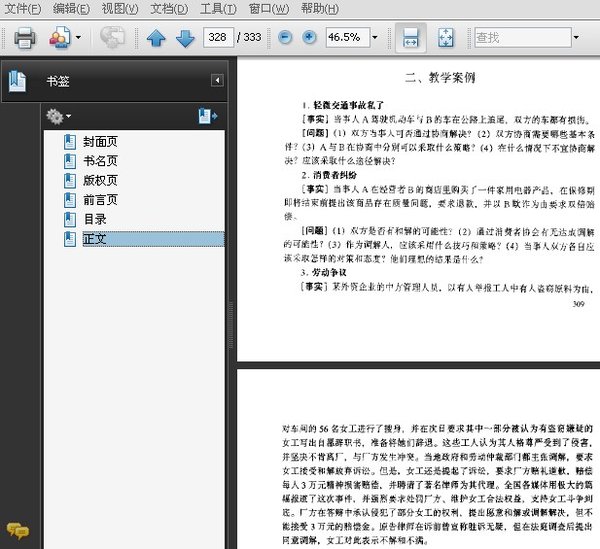Toggle the fit-width scrolling view button
The image size is (600, 549).
click(409, 38)
